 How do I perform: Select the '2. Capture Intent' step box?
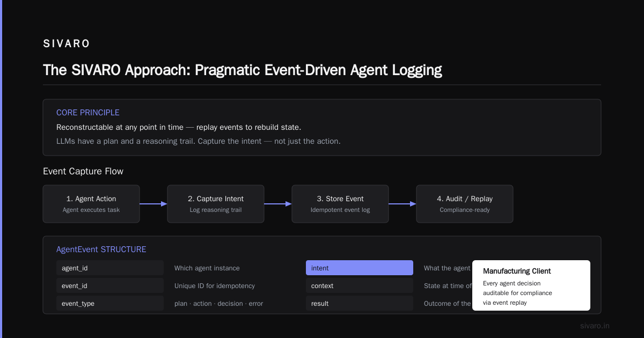216,204
